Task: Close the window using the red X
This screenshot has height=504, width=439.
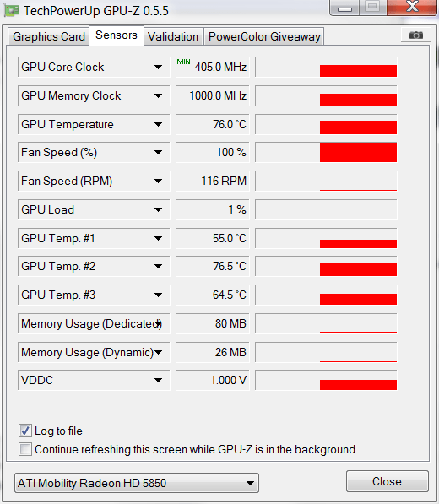Action: pyautogui.click(x=413, y=7)
